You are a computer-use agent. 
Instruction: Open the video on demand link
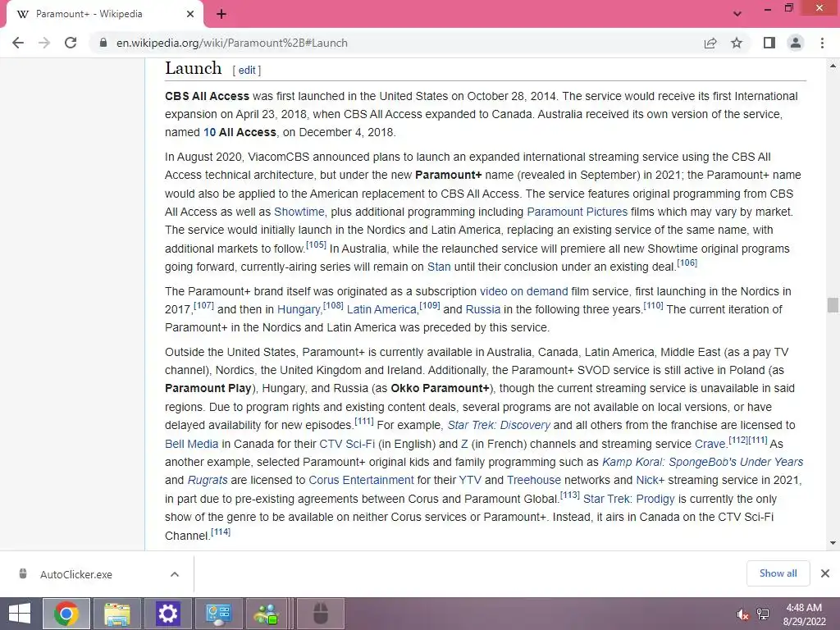524,291
